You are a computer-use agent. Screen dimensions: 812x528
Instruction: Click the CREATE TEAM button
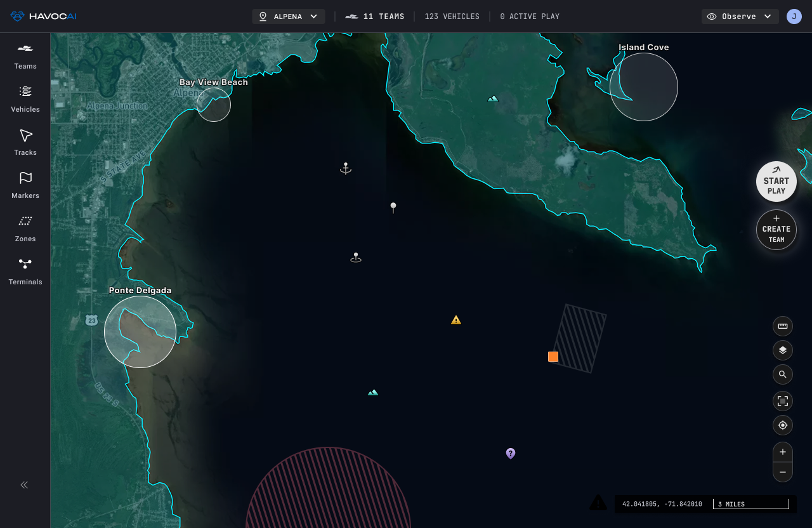776,230
